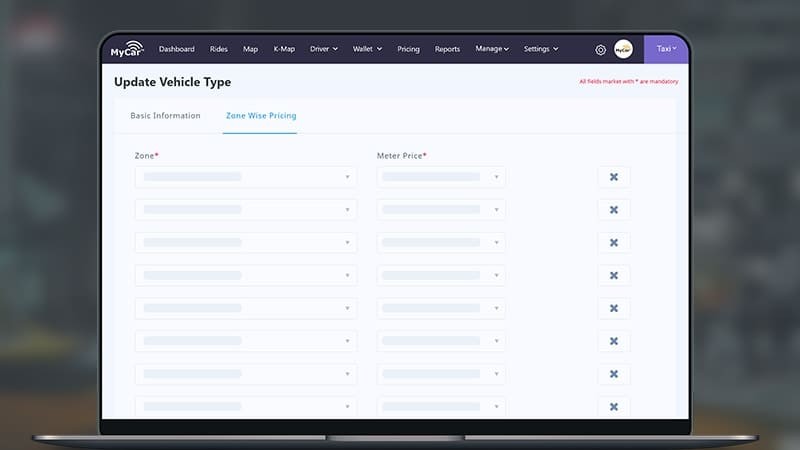Open the Reports page
The image size is (800, 450).
tap(447, 49)
